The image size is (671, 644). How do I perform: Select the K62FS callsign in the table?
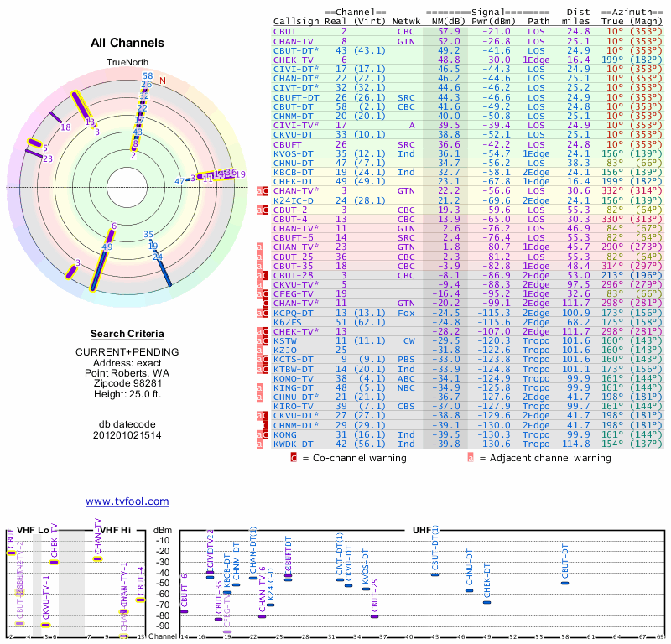(x=288, y=322)
